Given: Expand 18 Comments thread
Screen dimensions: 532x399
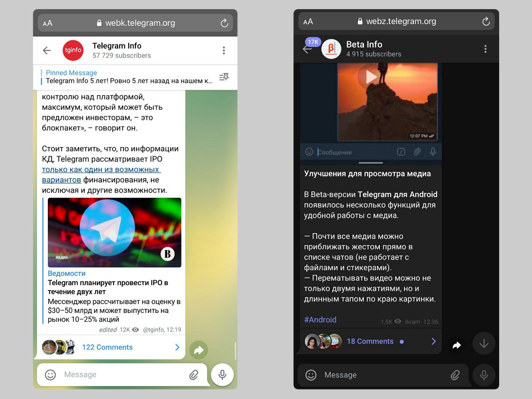Looking at the screenshot, I should click(370, 341).
